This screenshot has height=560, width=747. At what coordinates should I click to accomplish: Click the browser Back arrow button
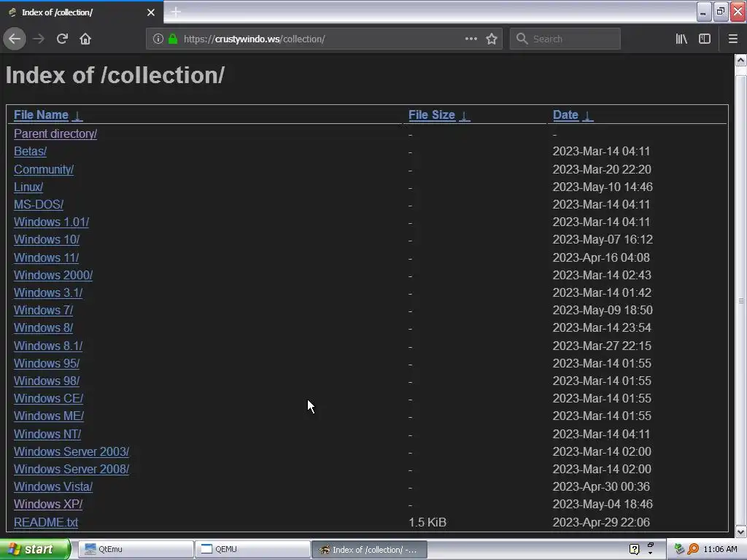click(15, 39)
